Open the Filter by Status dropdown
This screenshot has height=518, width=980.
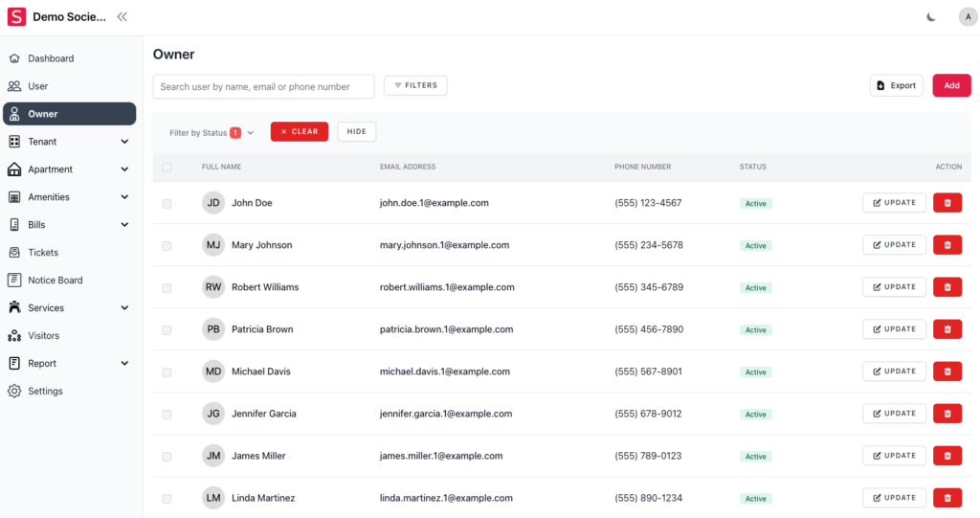[x=212, y=133]
